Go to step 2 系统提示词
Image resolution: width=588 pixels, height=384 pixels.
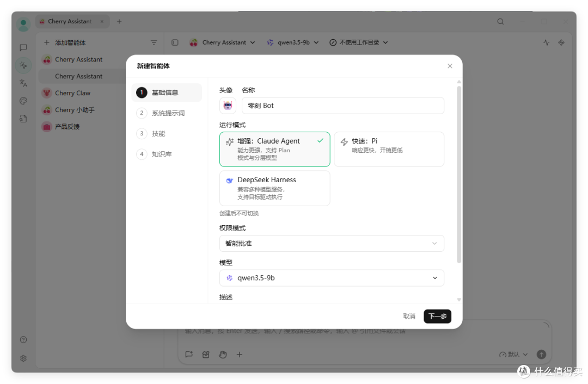(x=167, y=113)
